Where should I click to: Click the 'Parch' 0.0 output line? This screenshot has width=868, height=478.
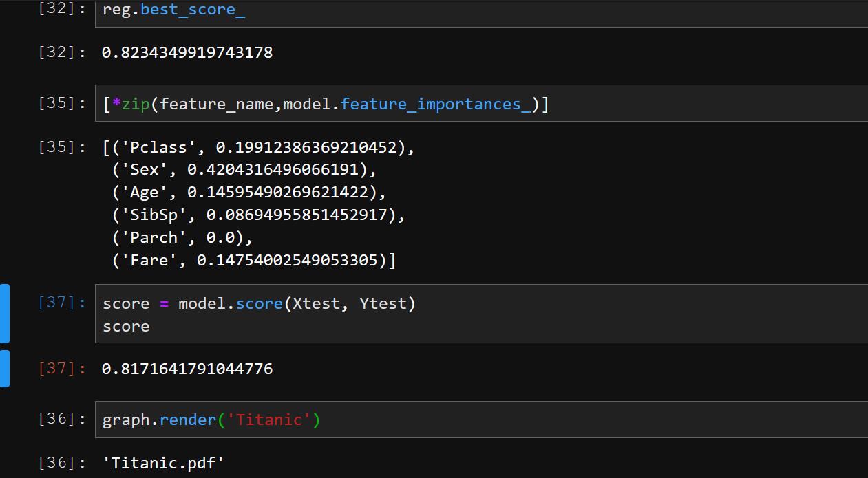[182, 238]
